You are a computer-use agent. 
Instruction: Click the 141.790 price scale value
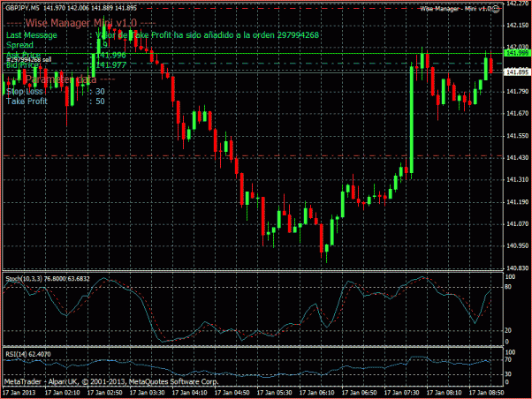coord(517,92)
